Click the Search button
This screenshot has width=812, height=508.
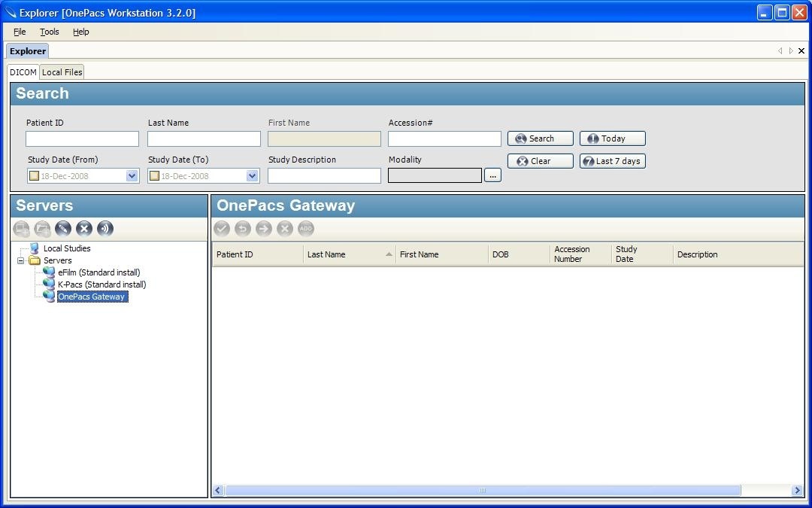click(x=540, y=138)
